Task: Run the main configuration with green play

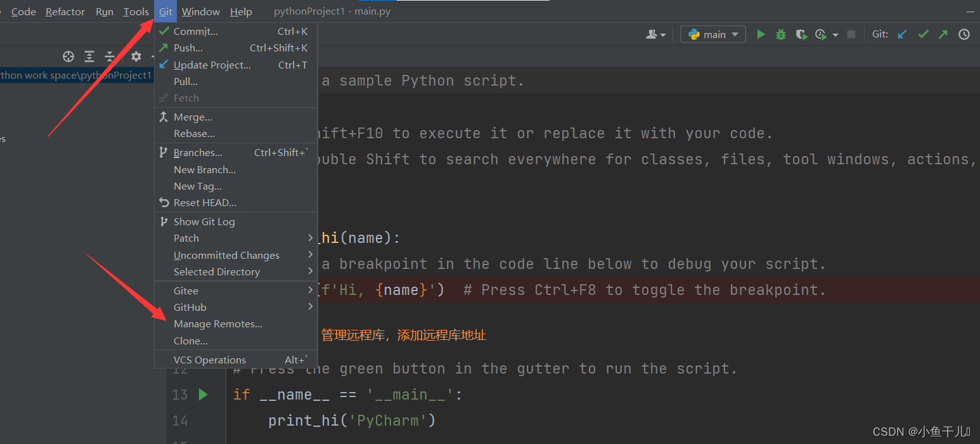Action: (761, 34)
